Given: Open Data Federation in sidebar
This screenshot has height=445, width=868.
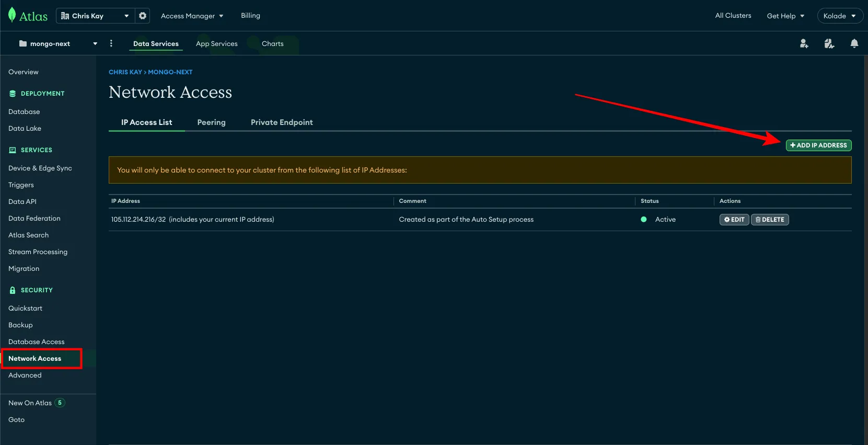Looking at the screenshot, I should [34, 219].
